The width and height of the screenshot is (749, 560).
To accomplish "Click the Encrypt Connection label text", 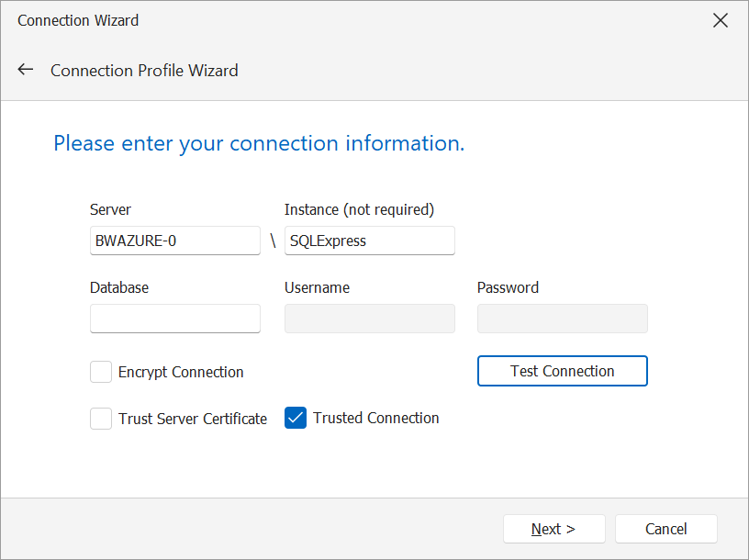I will tap(180, 372).
